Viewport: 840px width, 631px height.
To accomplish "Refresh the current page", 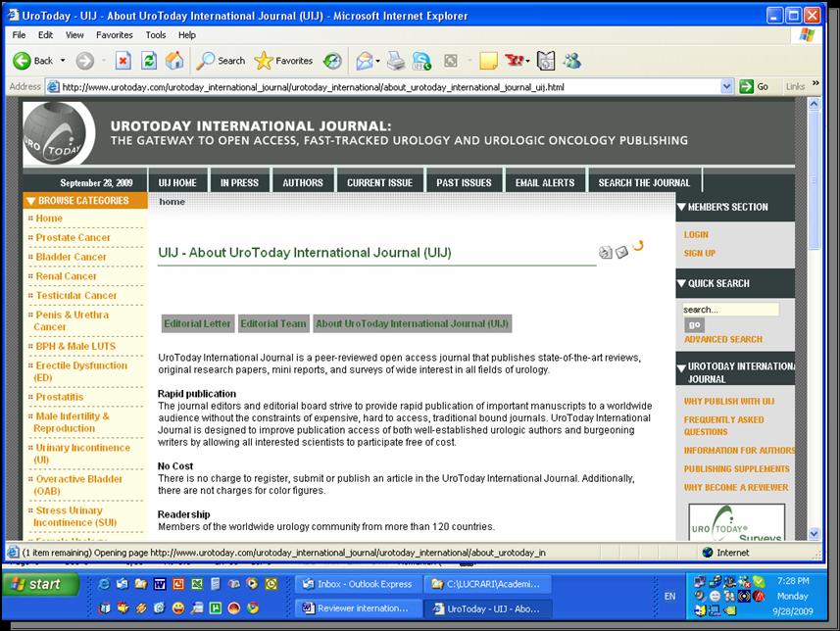I will 149,61.
